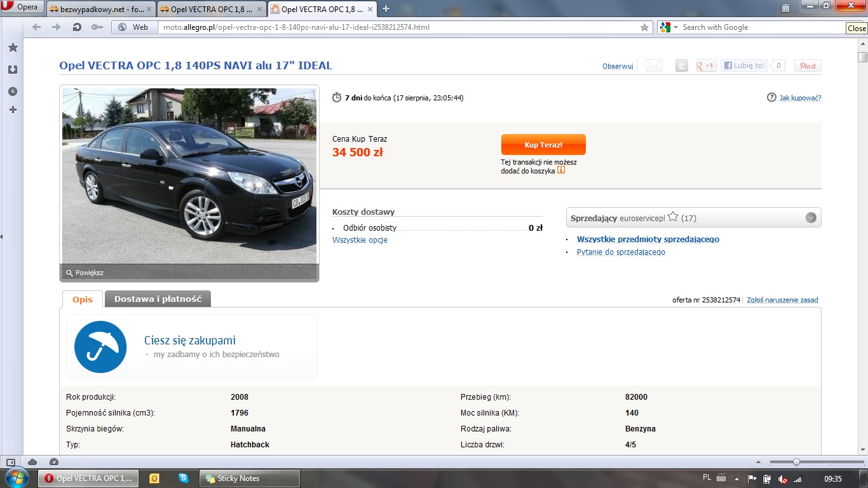The image size is (868, 488).
Task: Click the body type value Hatchback
Action: pyautogui.click(x=250, y=445)
